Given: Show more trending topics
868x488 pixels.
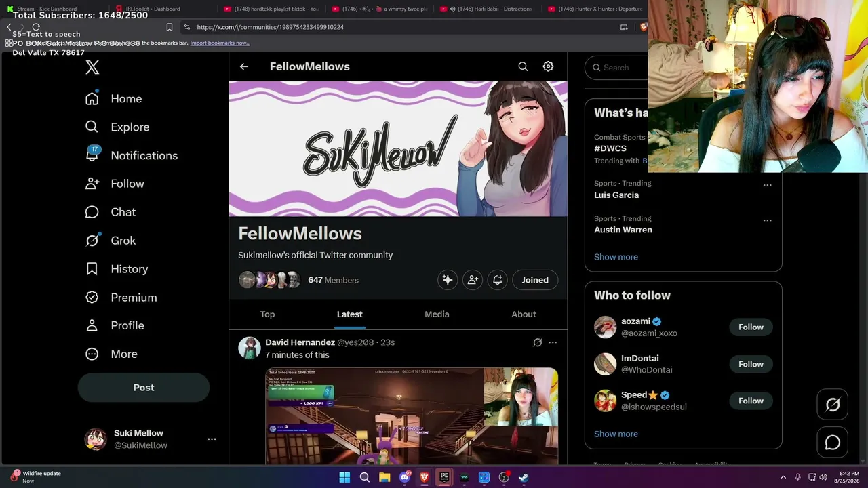Looking at the screenshot, I should tap(616, 257).
